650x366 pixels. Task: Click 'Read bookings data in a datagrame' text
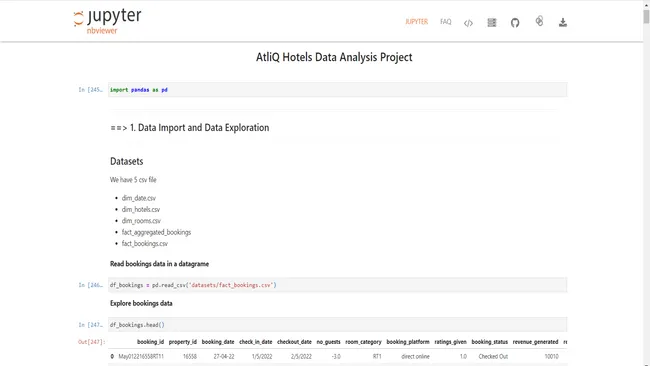point(159,264)
